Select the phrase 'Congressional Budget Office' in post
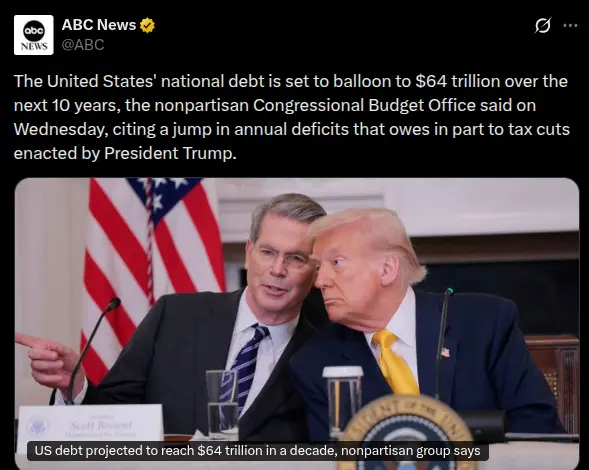This screenshot has height=470, width=589. (x=364, y=105)
